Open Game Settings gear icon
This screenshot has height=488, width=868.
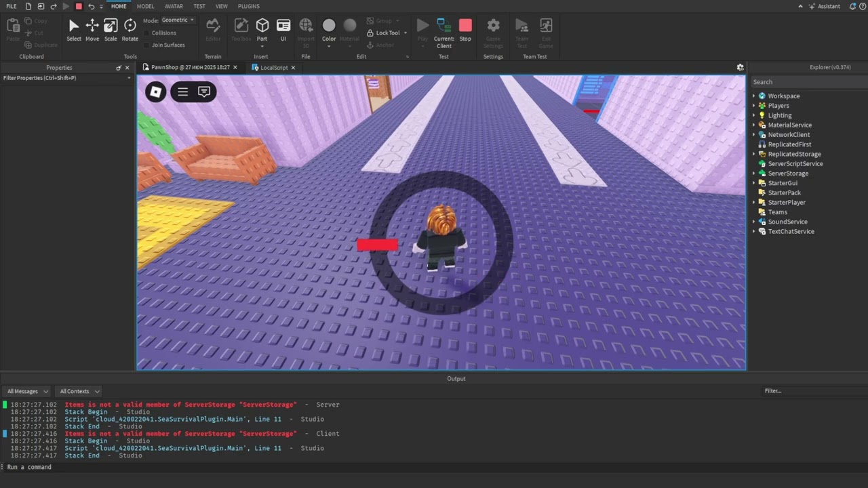[493, 26]
